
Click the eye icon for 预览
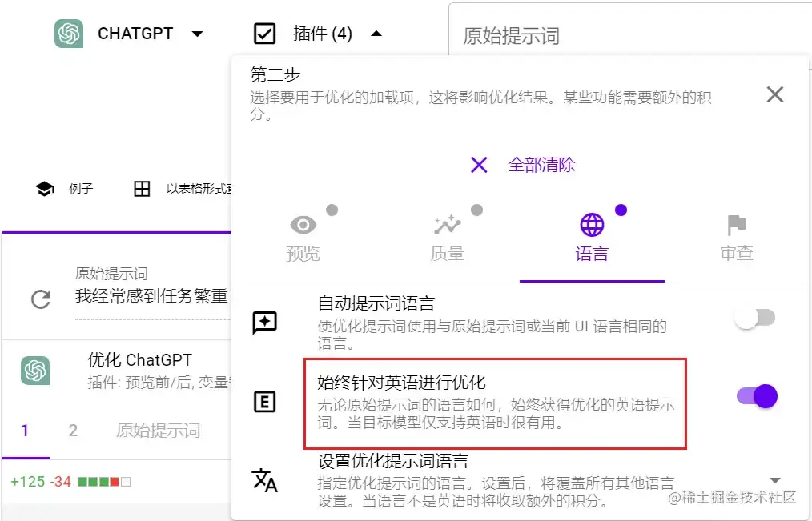(303, 225)
